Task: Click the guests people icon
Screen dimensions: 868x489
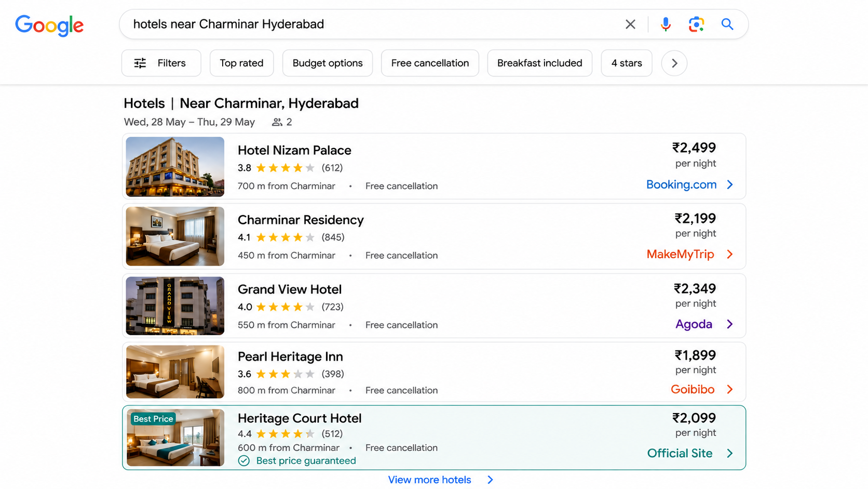Action: [x=277, y=122]
